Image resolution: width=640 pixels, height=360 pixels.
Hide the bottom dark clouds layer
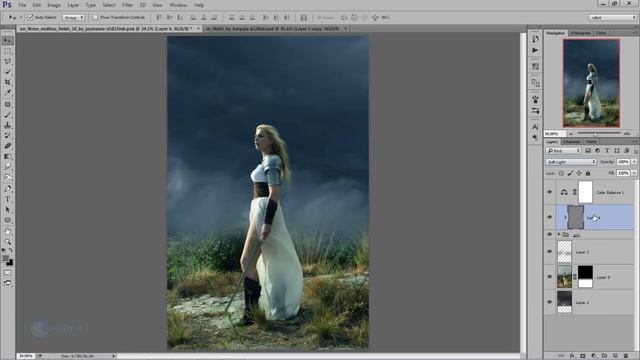click(549, 302)
